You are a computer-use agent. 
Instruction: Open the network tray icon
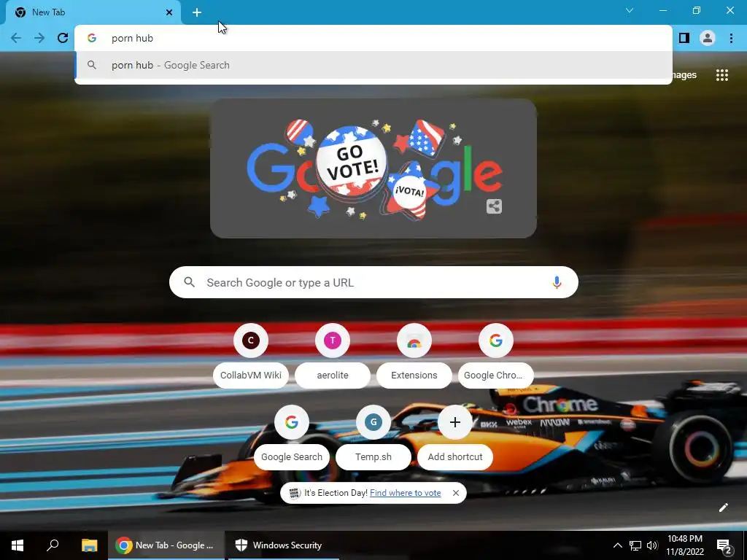click(635, 545)
